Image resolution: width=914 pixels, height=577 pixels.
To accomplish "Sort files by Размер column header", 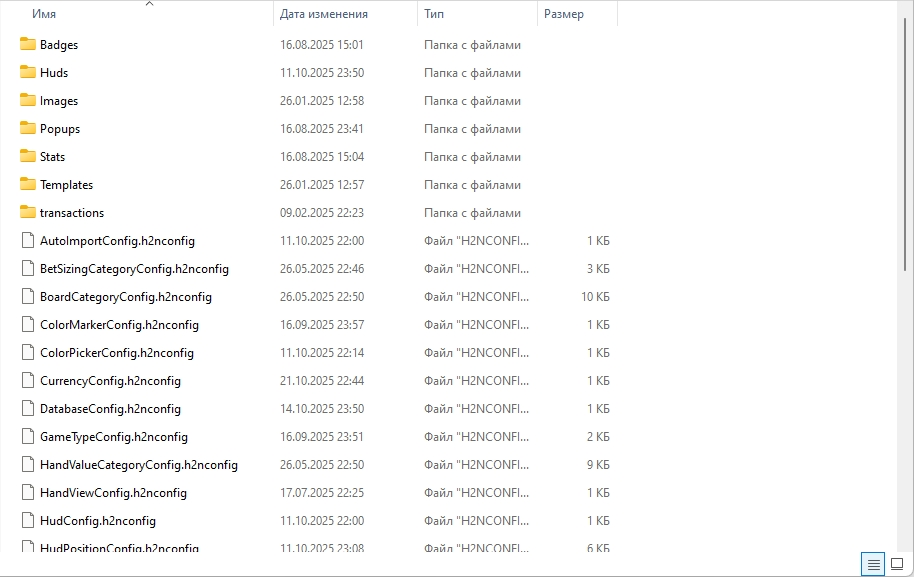I will [564, 14].
